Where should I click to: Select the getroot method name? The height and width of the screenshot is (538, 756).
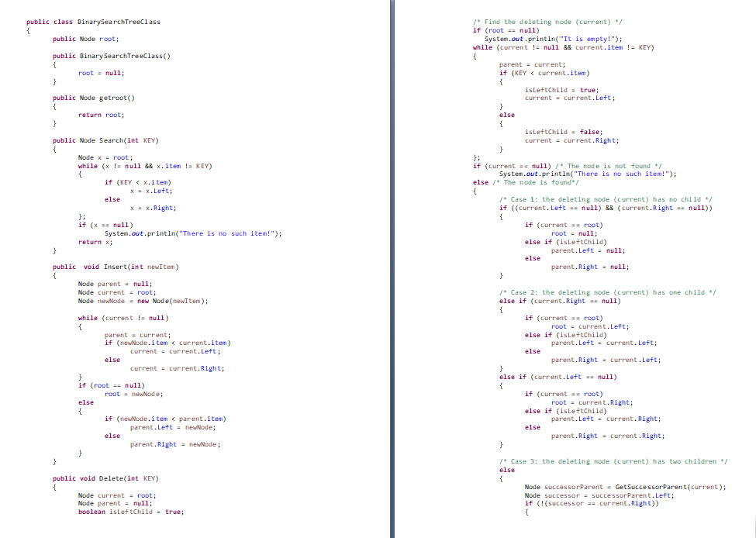tap(116, 98)
